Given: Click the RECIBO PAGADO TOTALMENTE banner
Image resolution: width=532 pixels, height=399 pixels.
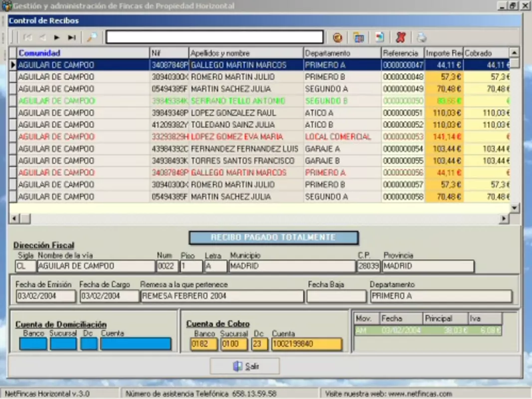Looking at the screenshot, I should pos(273,237).
